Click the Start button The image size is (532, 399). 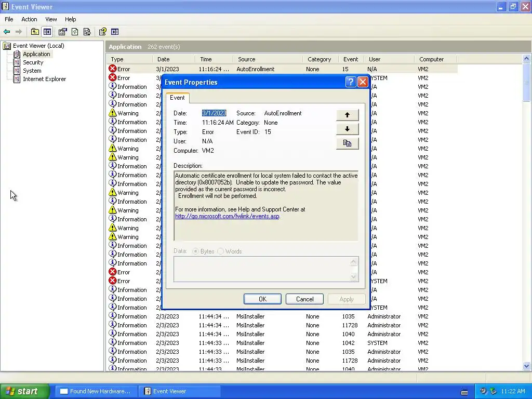click(x=25, y=391)
